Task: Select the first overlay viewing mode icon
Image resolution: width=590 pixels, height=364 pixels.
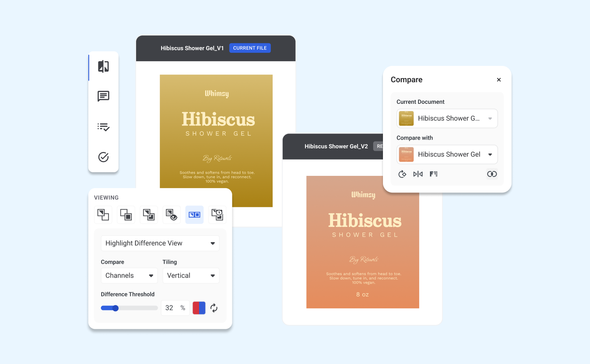Action: coord(103,215)
